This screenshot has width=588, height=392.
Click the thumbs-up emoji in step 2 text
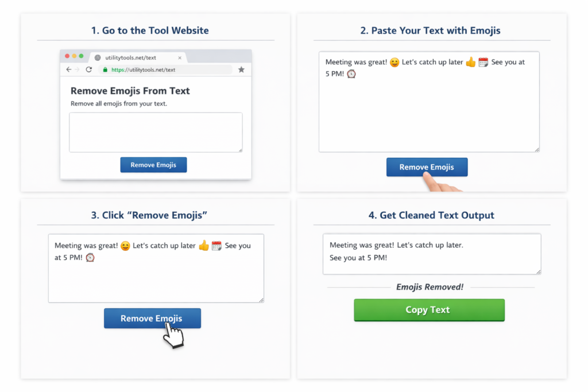point(471,62)
